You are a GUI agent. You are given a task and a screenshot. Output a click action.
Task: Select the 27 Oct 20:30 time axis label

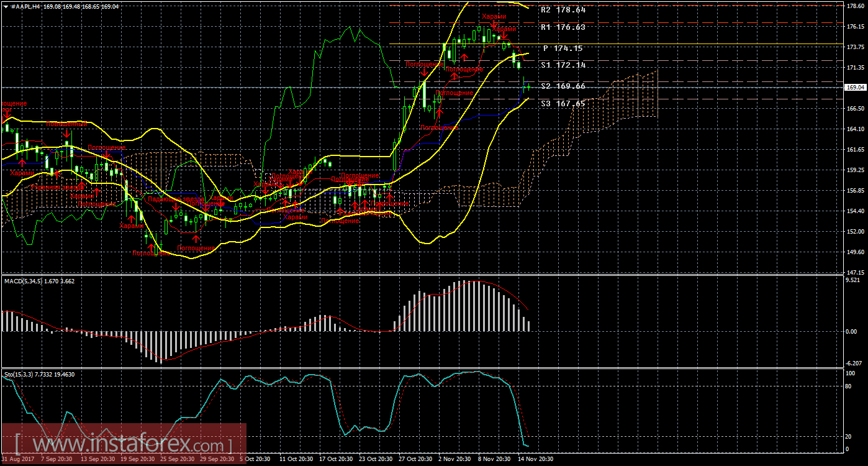pyautogui.click(x=415, y=459)
